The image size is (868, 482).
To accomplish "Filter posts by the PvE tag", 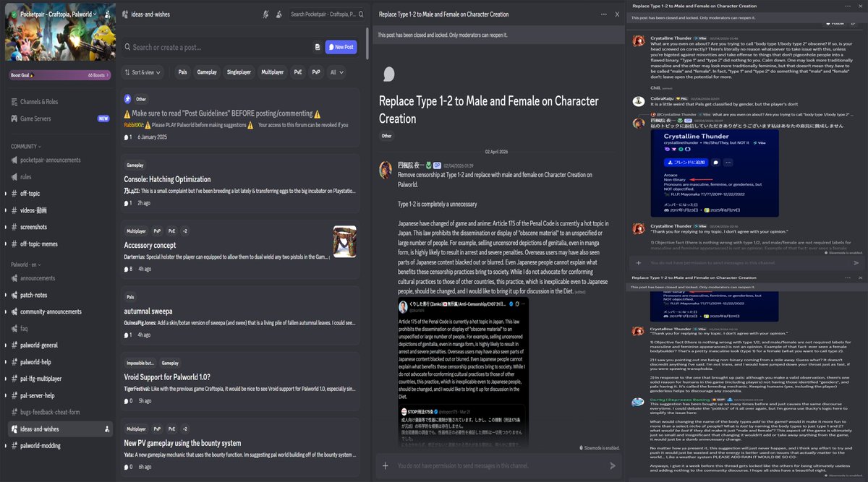I will tap(298, 72).
